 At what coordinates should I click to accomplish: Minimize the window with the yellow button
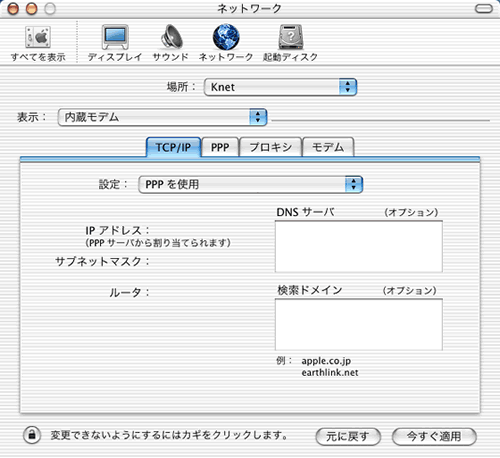pos(32,9)
